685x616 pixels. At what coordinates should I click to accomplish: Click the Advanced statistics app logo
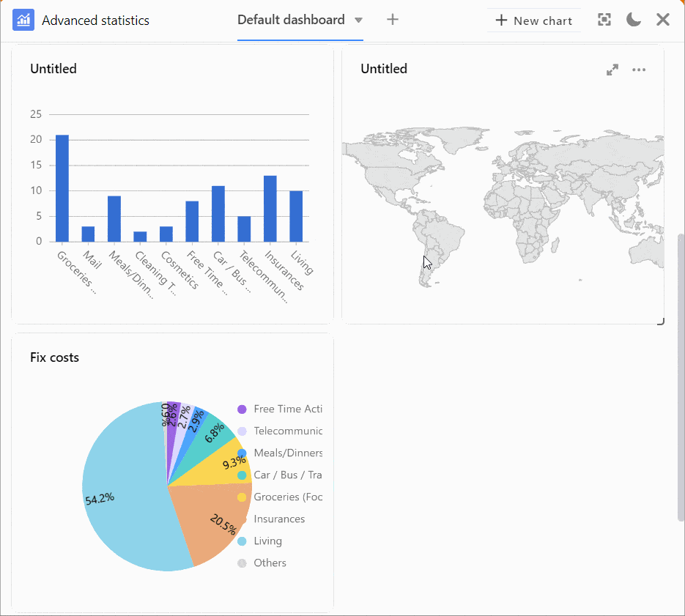(x=23, y=21)
